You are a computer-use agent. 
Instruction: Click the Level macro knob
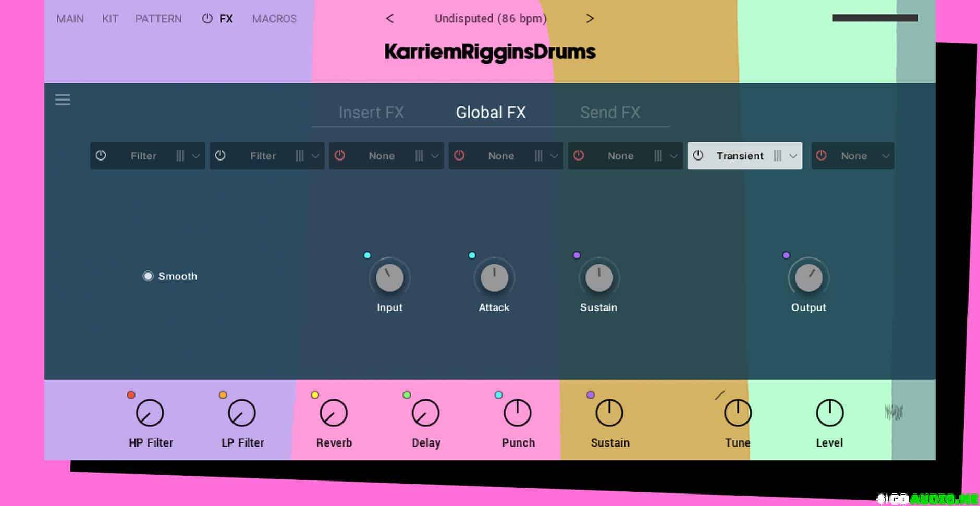point(829,413)
